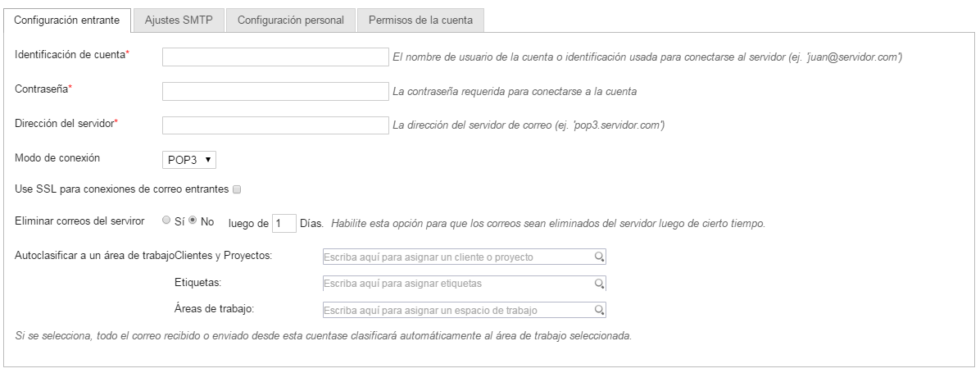Screen dimensions: 980x373
Task: Go to Permisos de la cuenta tab
Action: [x=420, y=20]
